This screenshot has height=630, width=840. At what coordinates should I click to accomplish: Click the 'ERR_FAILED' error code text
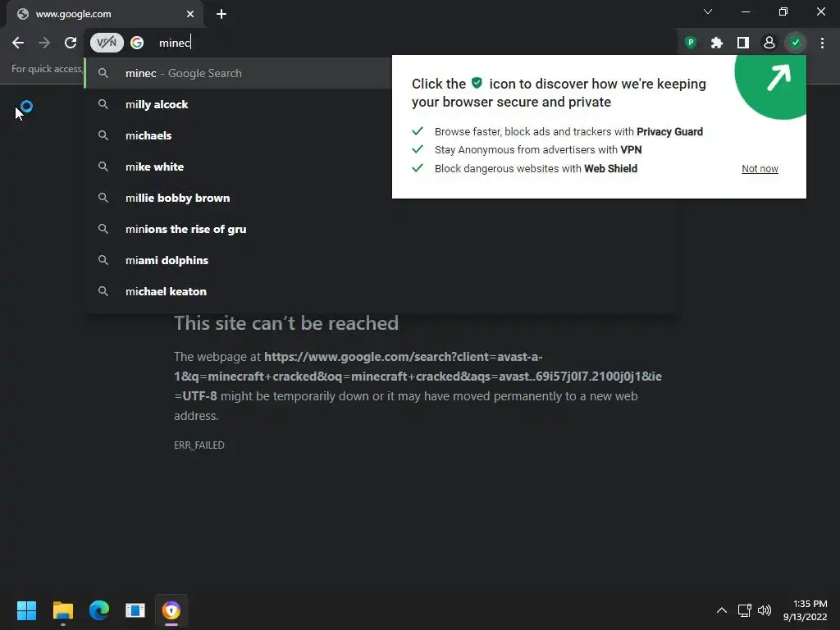199,445
